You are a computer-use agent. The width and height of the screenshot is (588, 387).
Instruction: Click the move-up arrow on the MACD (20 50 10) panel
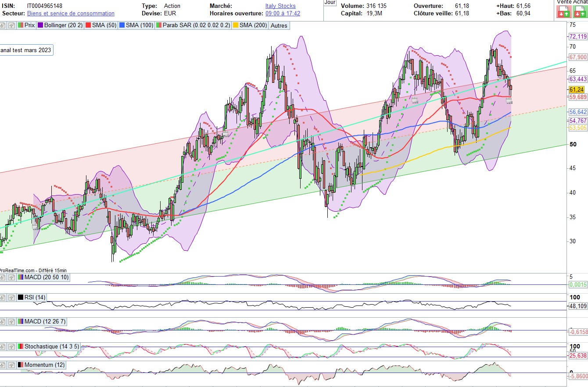(11, 277)
